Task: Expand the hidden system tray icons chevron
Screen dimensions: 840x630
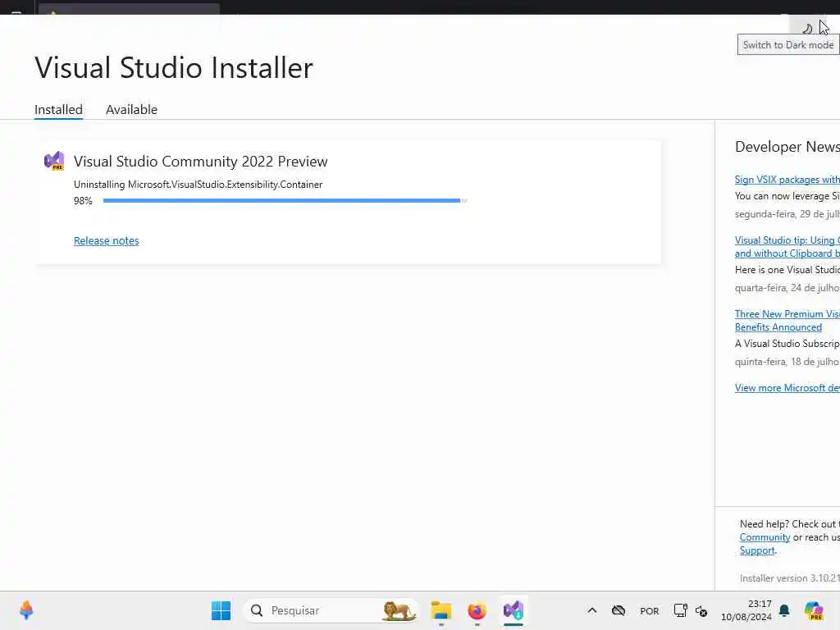Action: pyautogui.click(x=592, y=610)
